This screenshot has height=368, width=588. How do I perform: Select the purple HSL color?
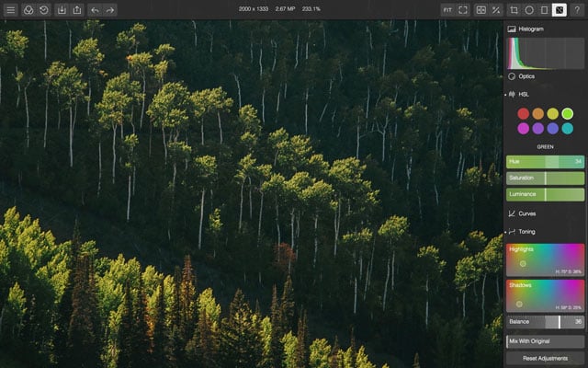(537, 129)
